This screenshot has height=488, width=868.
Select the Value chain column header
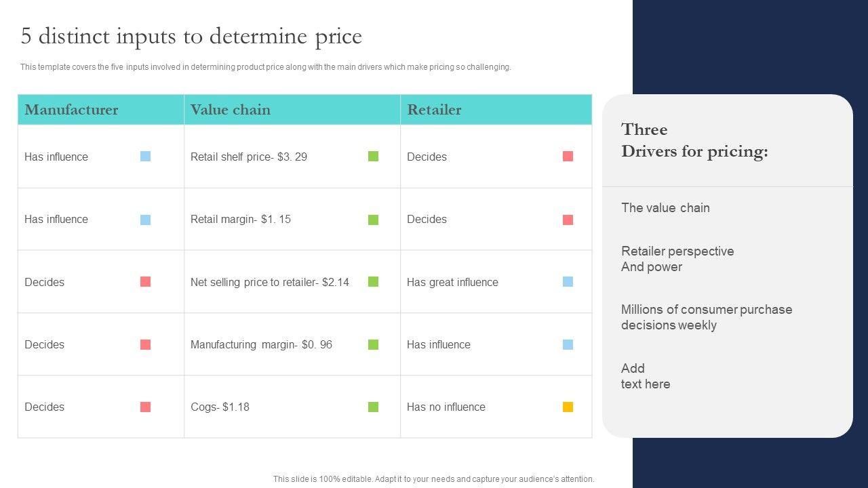[x=231, y=110]
